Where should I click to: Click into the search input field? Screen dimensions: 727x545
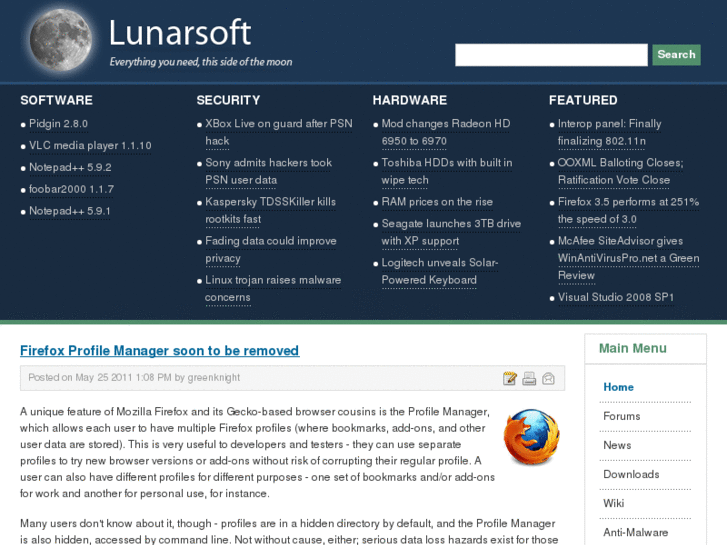click(551, 55)
